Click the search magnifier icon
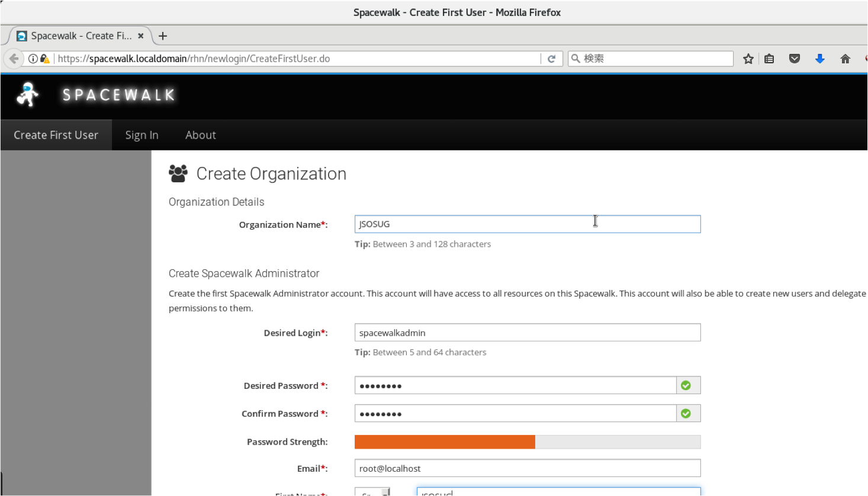The image size is (868, 496). tap(576, 59)
